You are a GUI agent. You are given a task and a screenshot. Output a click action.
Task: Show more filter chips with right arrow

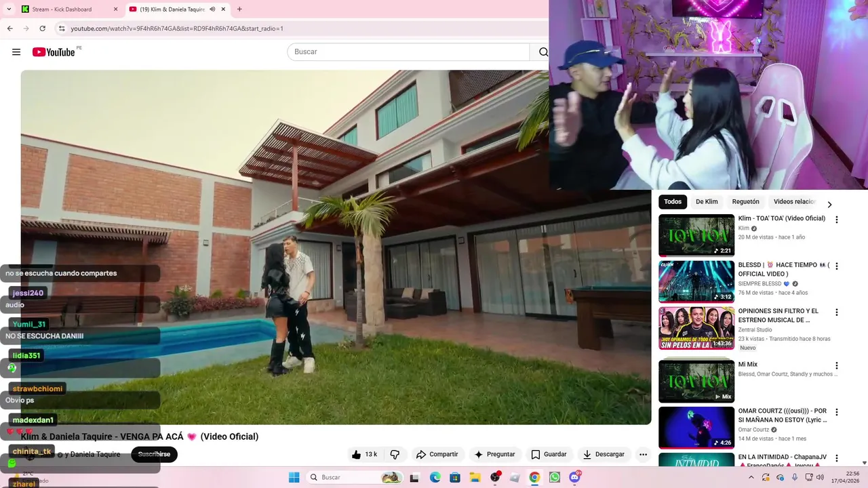(x=829, y=205)
